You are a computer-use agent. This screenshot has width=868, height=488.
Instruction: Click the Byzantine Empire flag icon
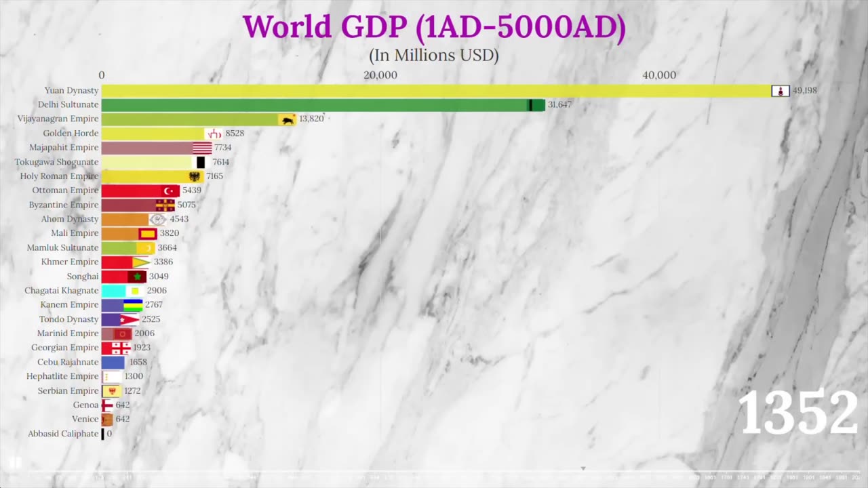[165, 205]
